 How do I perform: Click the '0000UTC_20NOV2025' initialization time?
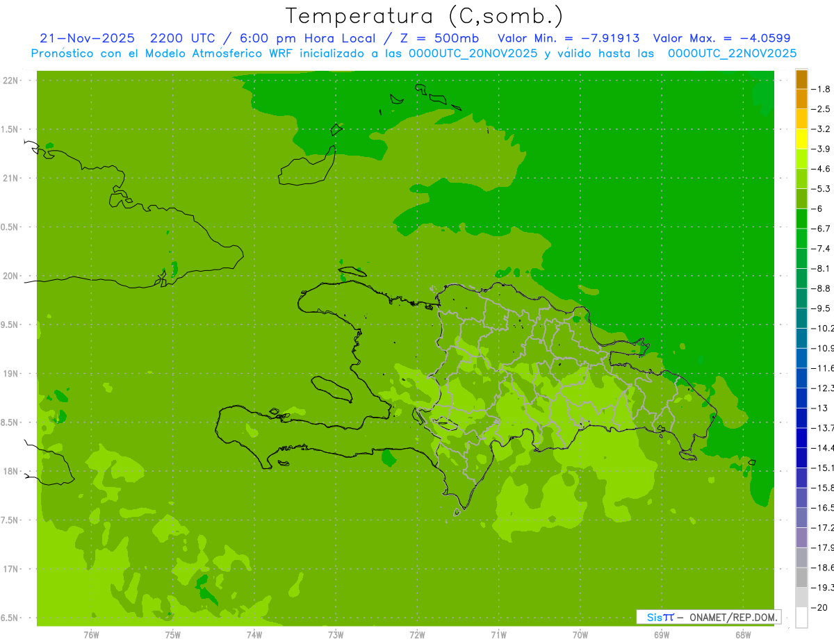[x=472, y=53]
